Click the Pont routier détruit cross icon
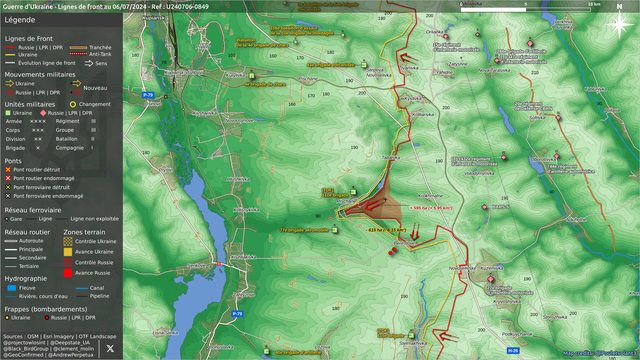Image resolution: width=640 pixels, height=360 pixels. [x=8, y=169]
